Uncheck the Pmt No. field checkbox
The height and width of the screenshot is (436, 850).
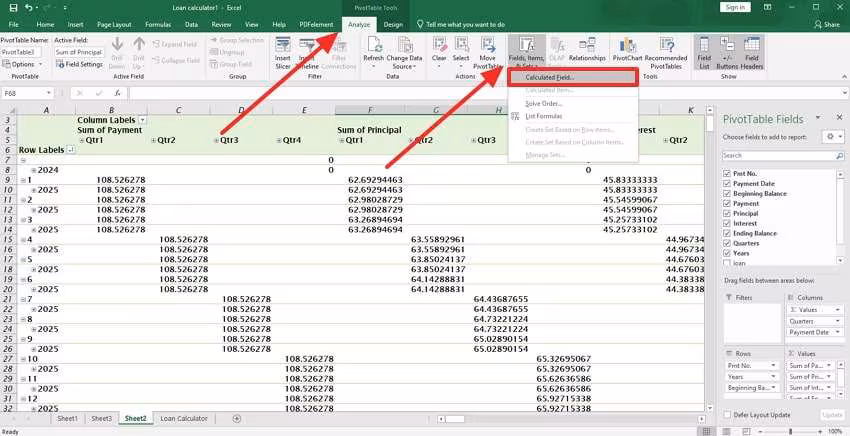(726, 174)
